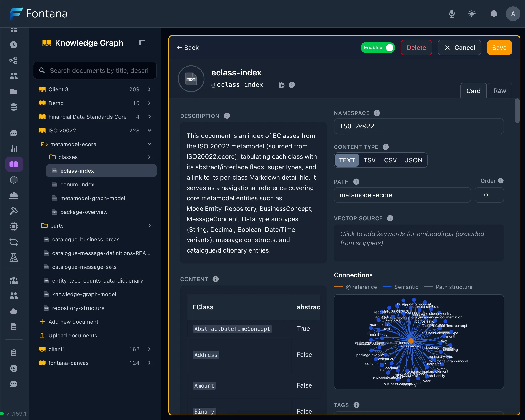Viewport: 525px width, 420px height.
Task: Open the user avatar 'A' menu
Action: tap(513, 14)
